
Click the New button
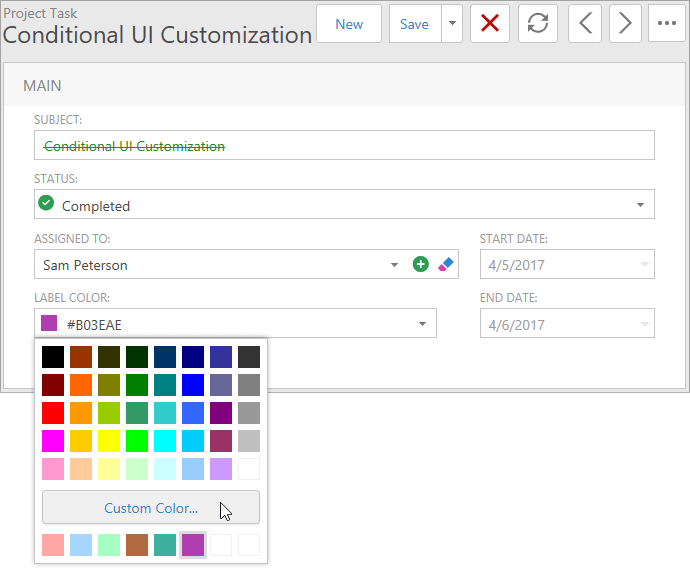349,24
